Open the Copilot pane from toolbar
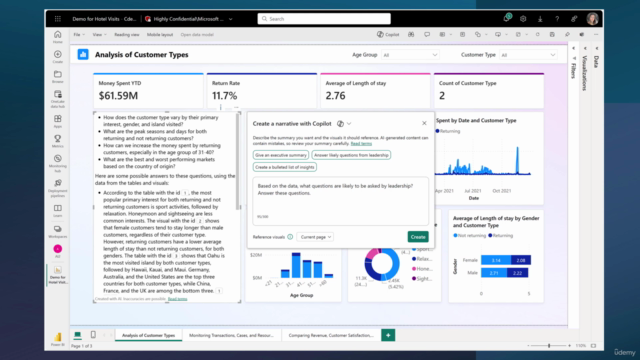 [388, 35]
